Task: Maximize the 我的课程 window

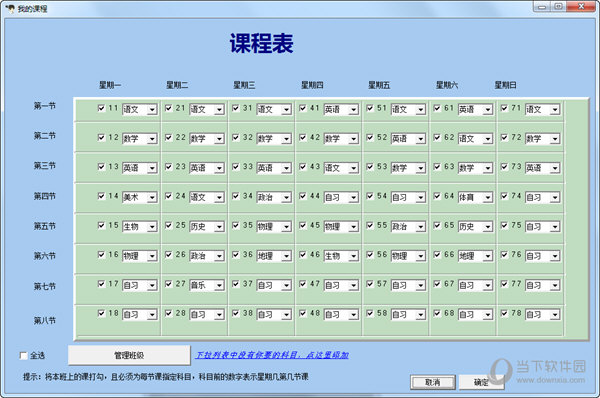Action: [559, 7]
